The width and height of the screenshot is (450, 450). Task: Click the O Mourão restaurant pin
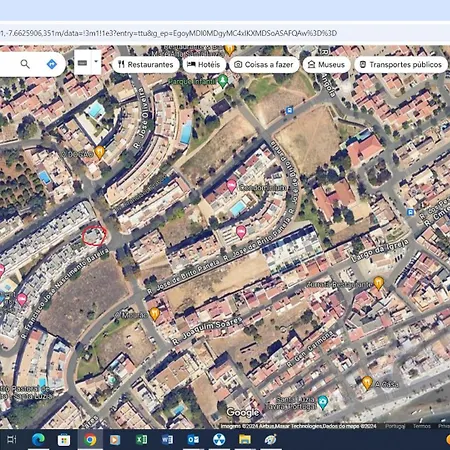pyautogui.click(x=154, y=314)
